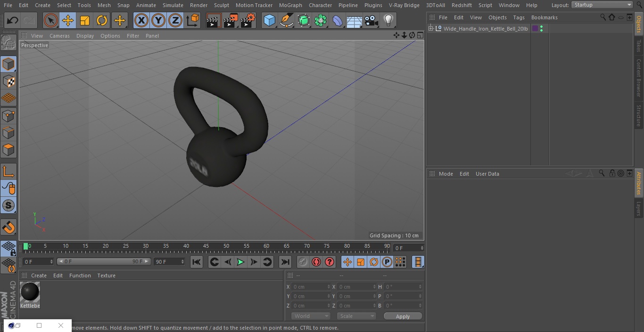Switch to the Attributes tab
Image resolution: width=644 pixels, height=332 pixels.
pyautogui.click(x=639, y=183)
